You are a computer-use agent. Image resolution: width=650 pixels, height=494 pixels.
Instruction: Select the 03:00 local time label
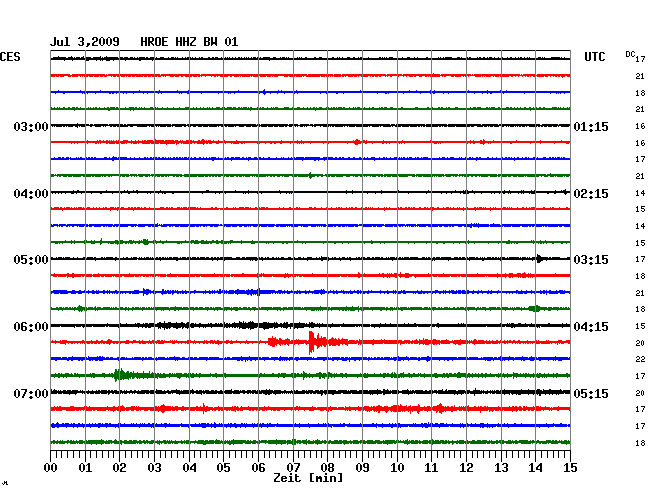point(31,126)
